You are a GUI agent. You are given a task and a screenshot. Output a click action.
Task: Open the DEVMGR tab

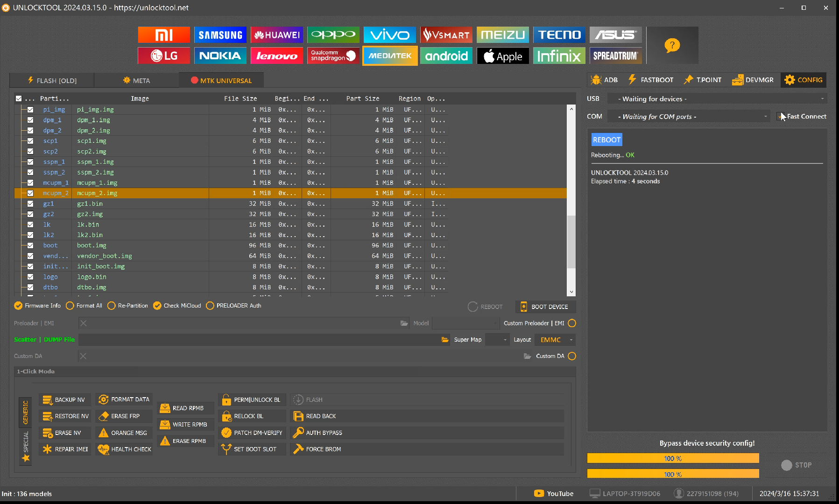pos(753,80)
